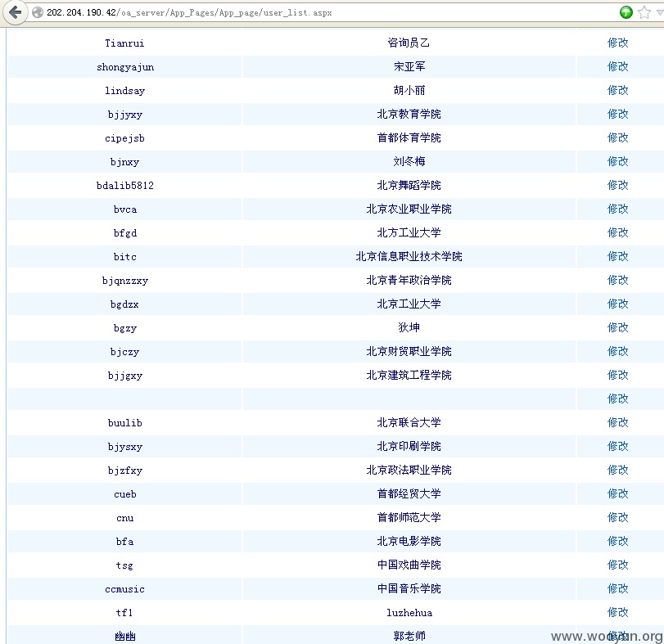Edit the lindsay user via 修改
This screenshot has width=664, height=644.
click(618, 90)
